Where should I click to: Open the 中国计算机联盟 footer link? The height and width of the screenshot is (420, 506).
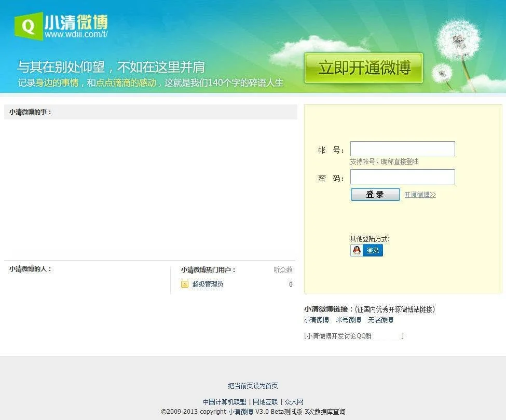coord(224,402)
